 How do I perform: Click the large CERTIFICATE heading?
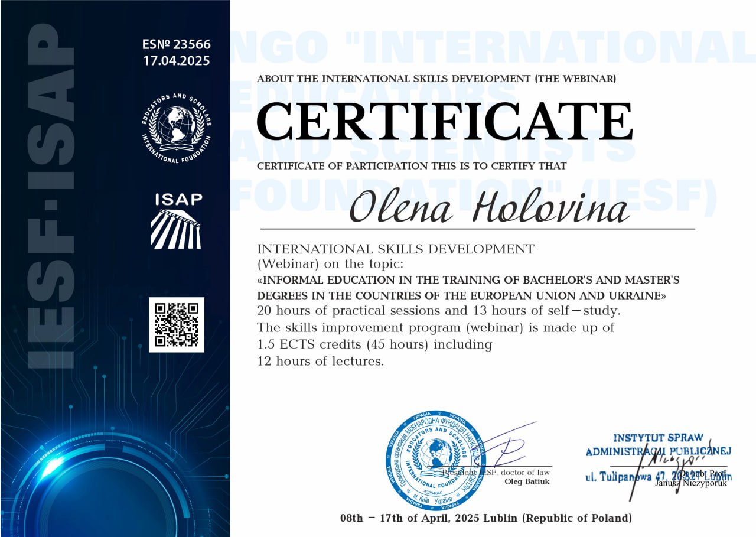point(445,122)
